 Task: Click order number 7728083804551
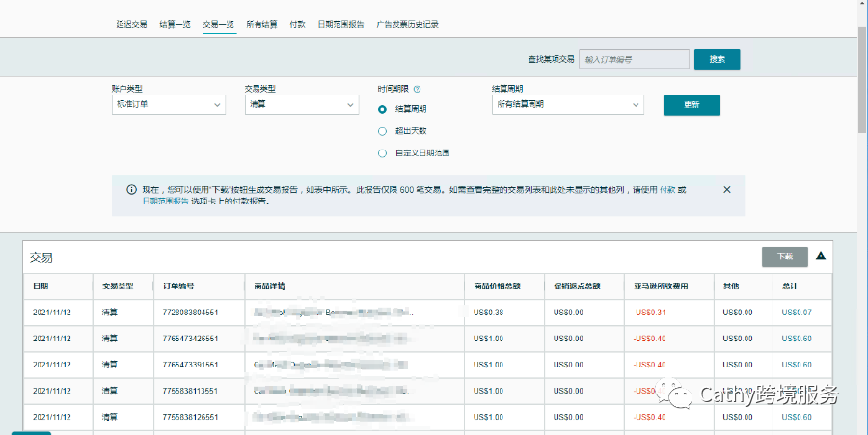(190, 313)
